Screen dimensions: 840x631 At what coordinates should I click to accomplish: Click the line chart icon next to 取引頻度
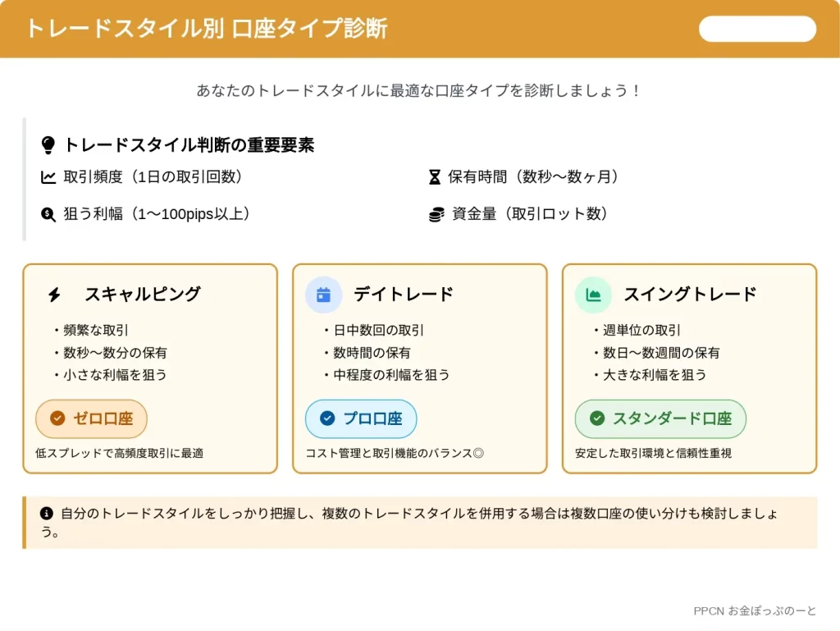(x=48, y=176)
